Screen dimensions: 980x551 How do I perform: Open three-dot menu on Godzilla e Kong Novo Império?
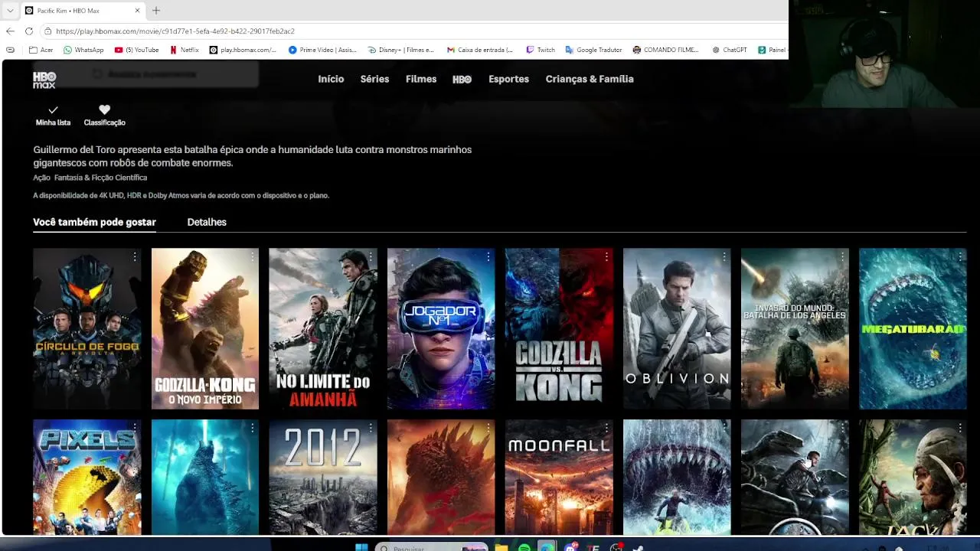253,256
